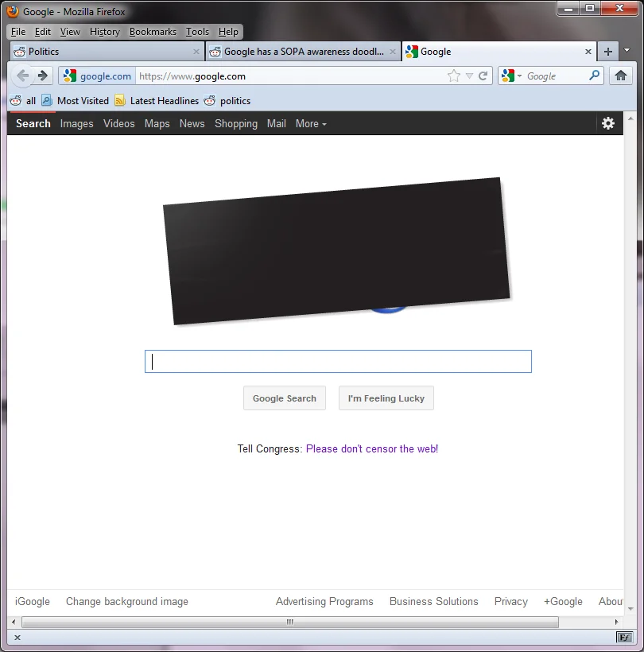Open the Privacy footer link
The width and height of the screenshot is (644, 652).
(x=511, y=601)
